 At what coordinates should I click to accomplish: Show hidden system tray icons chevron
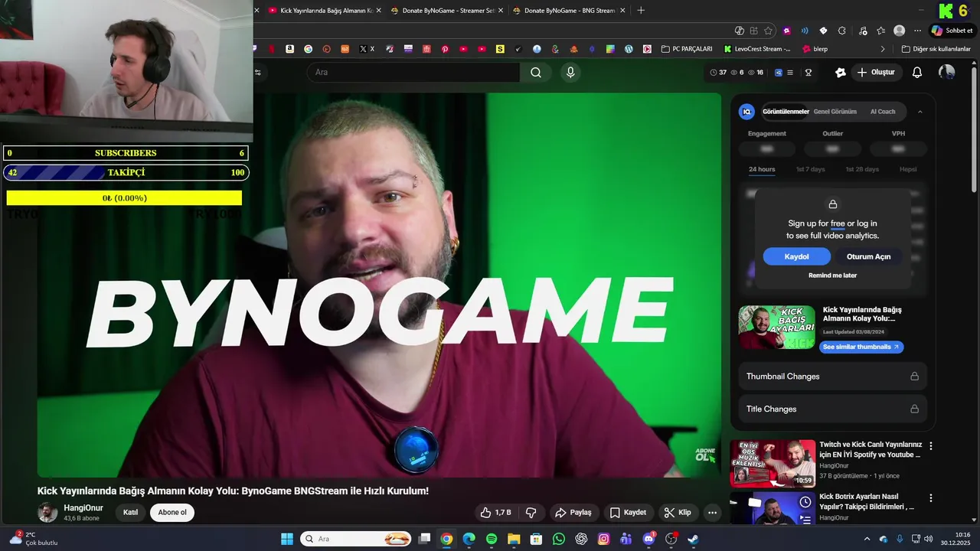(867, 539)
